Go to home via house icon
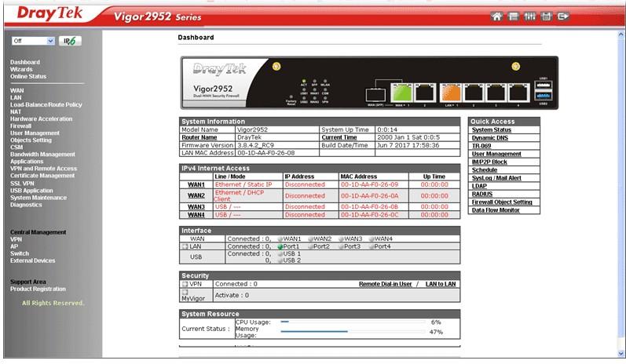 (496, 16)
